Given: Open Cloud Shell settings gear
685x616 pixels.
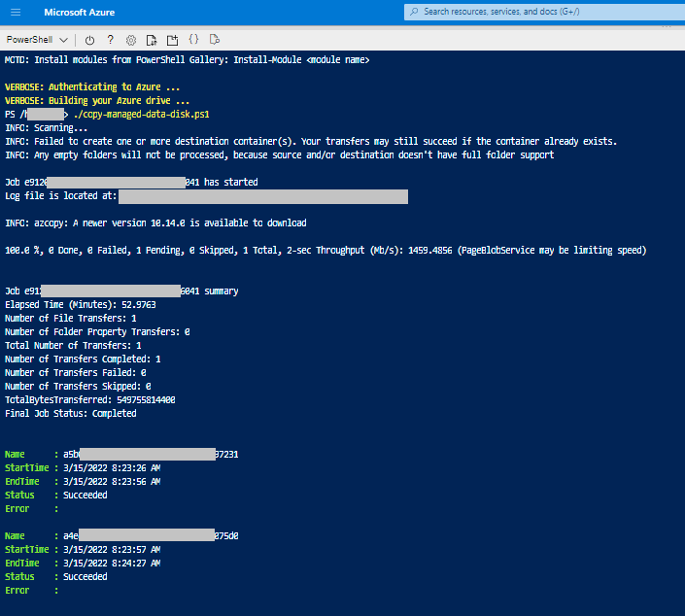Looking at the screenshot, I should pos(130,40).
